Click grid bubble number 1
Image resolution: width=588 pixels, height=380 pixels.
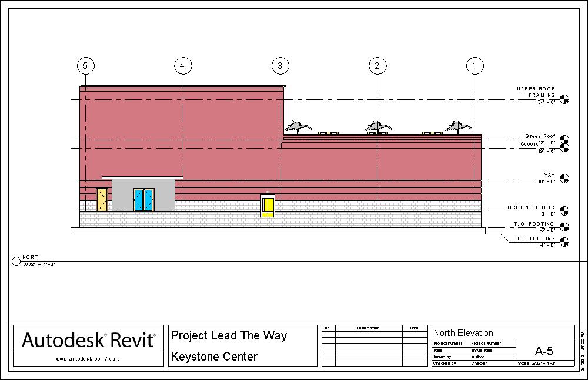(x=475, y=66)
